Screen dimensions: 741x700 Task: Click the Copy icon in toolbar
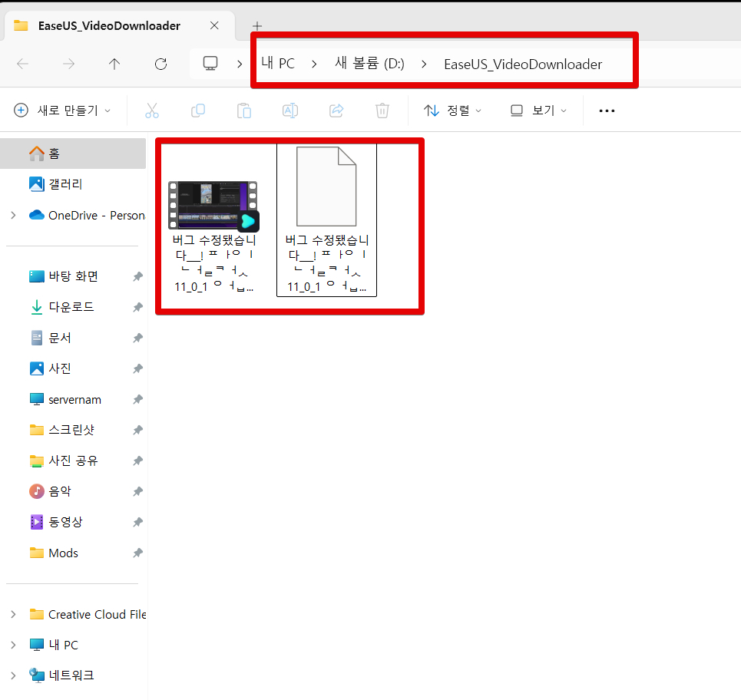tap(198, 111)
